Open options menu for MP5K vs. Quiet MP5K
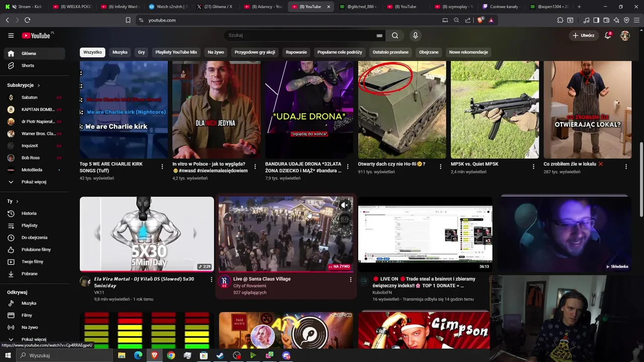The image size is (644, 362). 533,166
